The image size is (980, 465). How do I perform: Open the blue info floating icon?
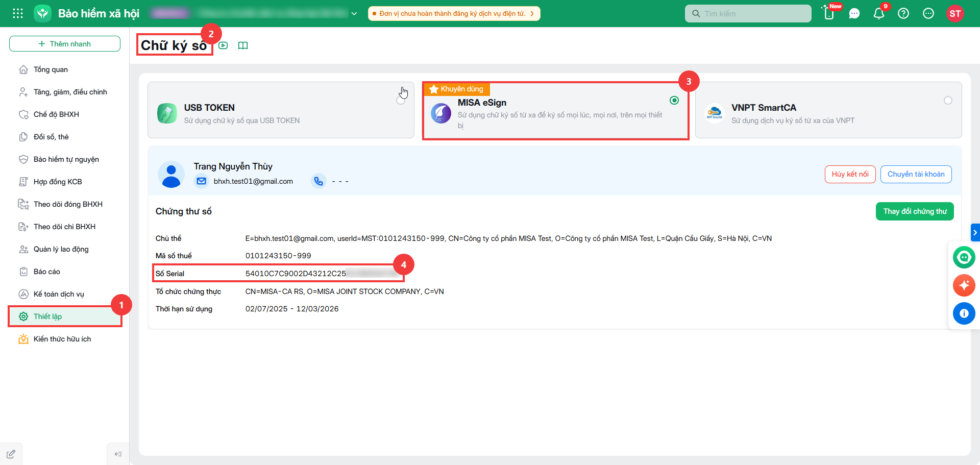pyautogui.click(x=964, y=313)
